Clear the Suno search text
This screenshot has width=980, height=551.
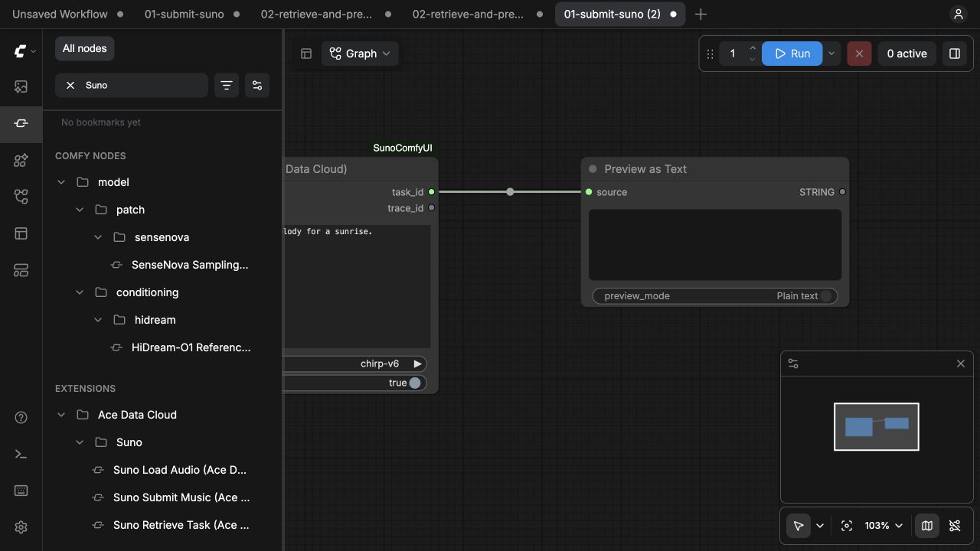pyautogui.click(x=70, y=85)
